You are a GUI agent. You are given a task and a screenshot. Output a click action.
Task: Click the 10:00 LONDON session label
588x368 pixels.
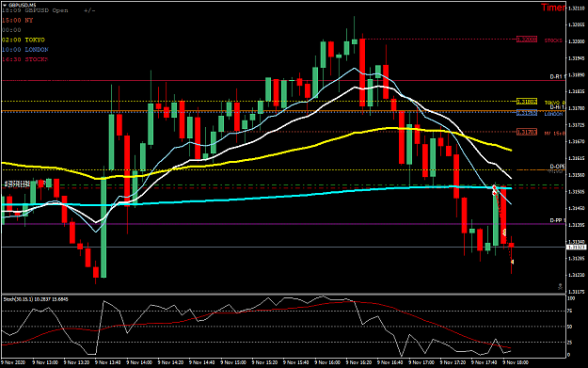[x=25, y=50]
